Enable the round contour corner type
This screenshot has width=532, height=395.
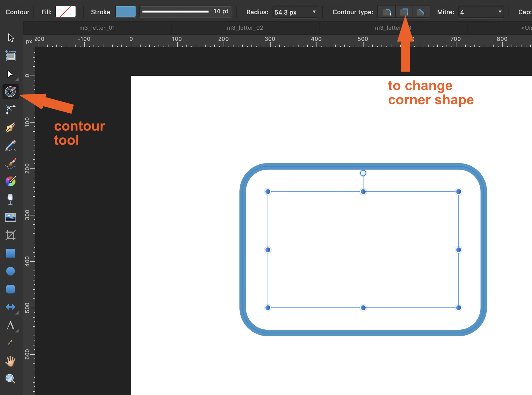(386, 12)
